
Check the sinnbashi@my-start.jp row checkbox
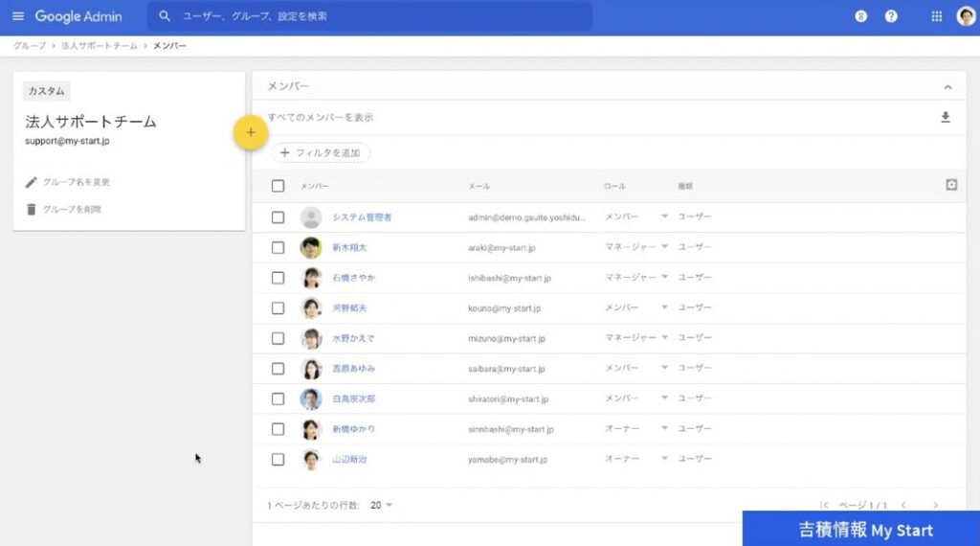tap(278, 429)
